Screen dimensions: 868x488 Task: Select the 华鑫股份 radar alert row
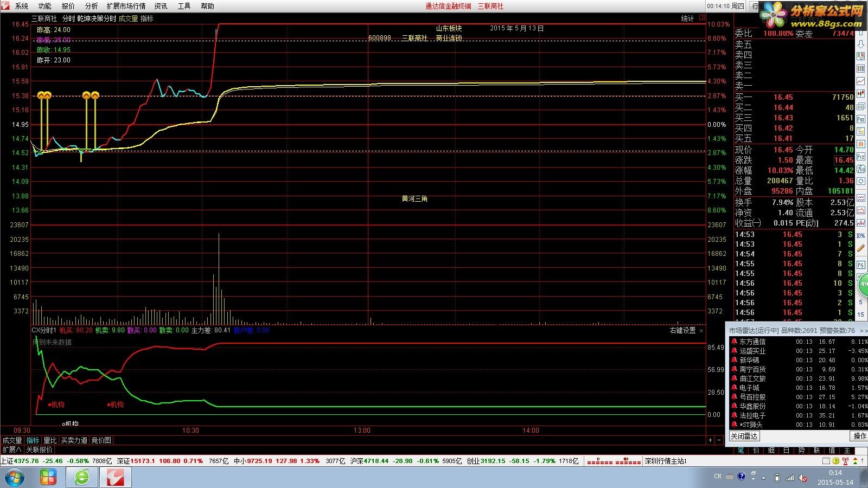point(799,406)
